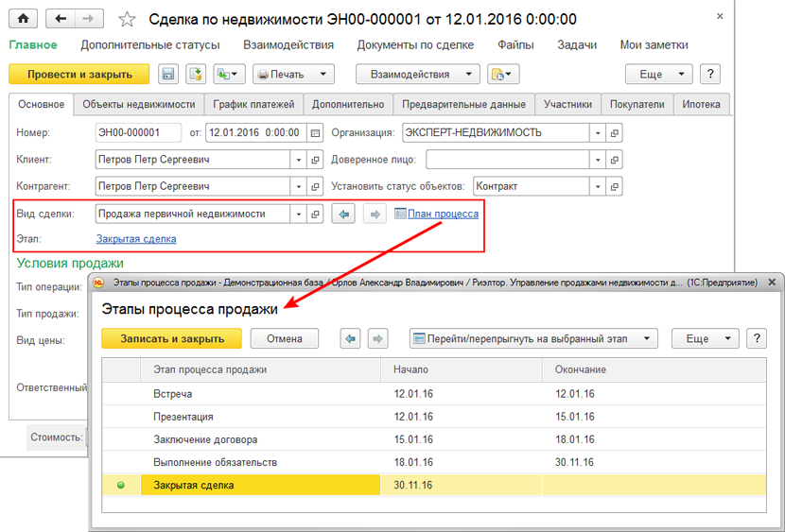
Task: Go forward with the right arrow button
Action: [89, 19]
